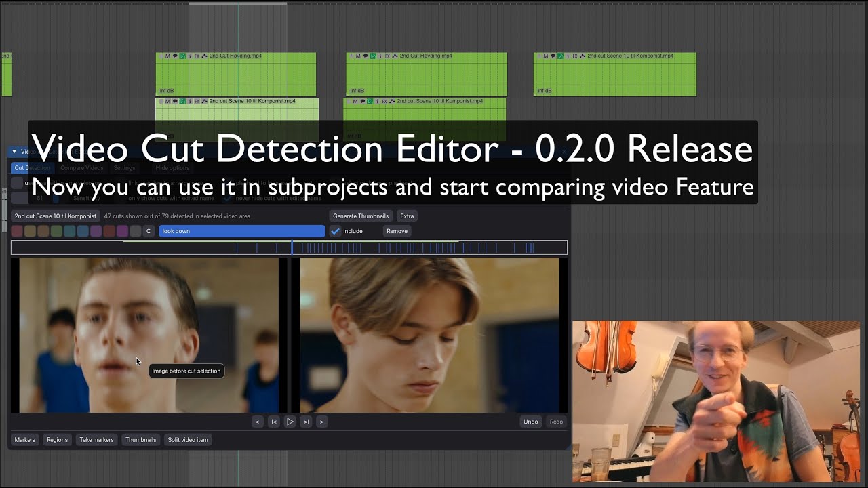Screen dimensions: 868x488
Task: Click the Markers button
Action: 25,440
